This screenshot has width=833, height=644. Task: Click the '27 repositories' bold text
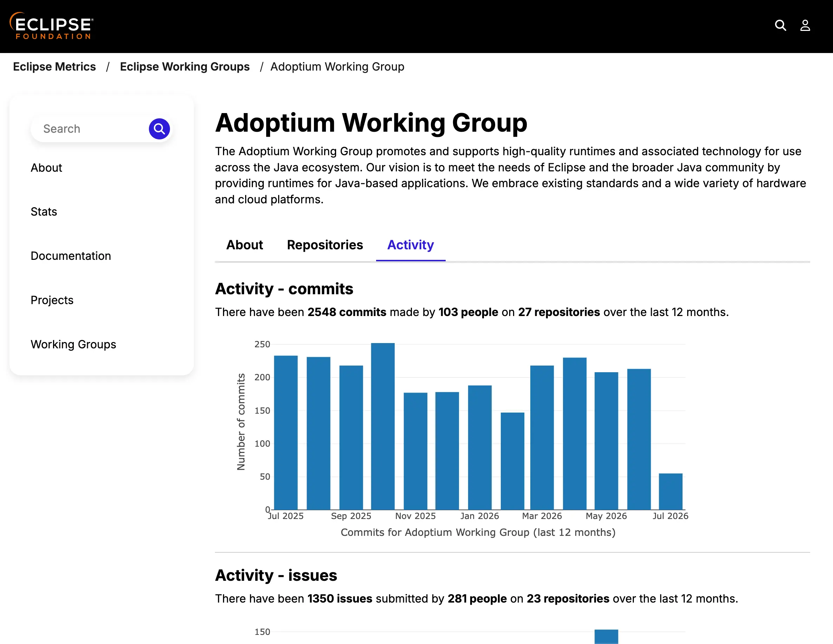pos(559,312)
